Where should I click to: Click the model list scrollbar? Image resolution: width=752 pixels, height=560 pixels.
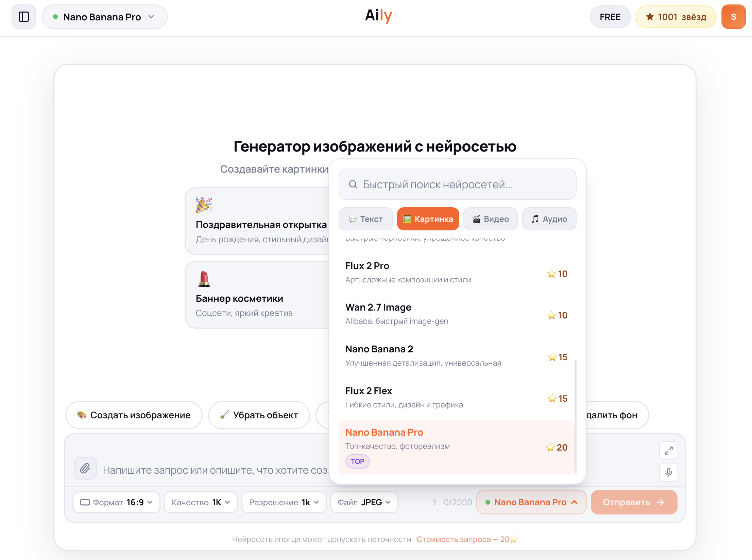coord(575,416)
